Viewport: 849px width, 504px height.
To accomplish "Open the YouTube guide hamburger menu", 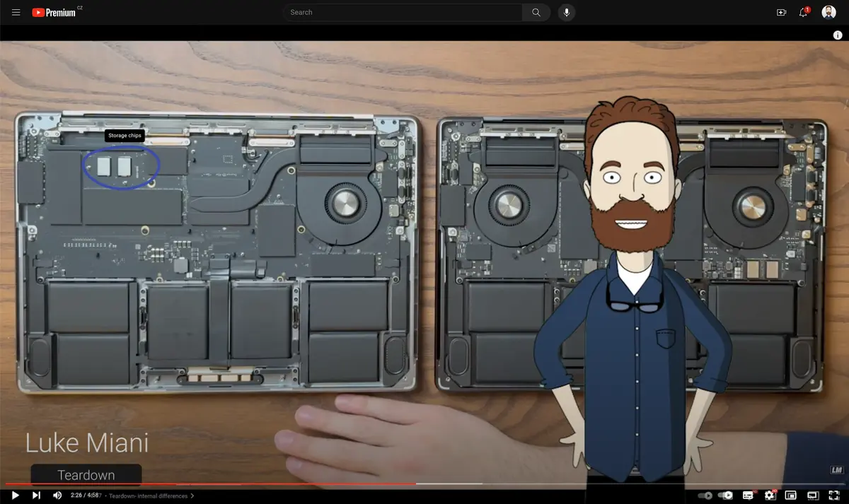I will pos(16,12).
